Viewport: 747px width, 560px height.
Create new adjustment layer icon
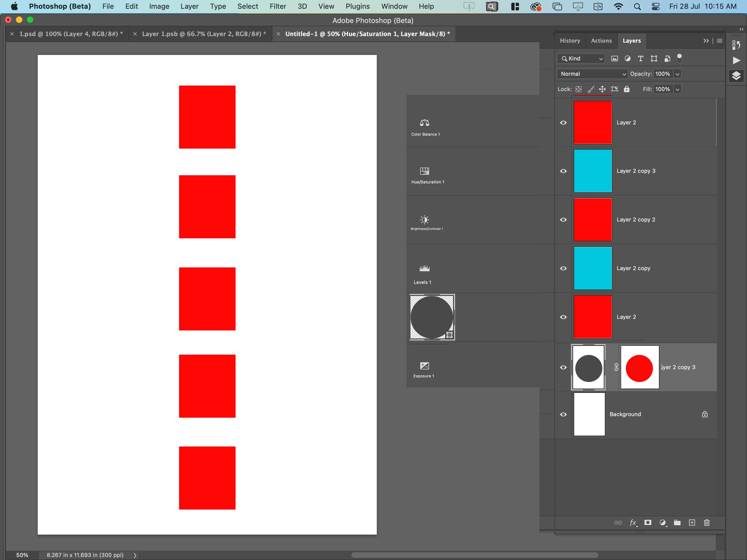663,523
